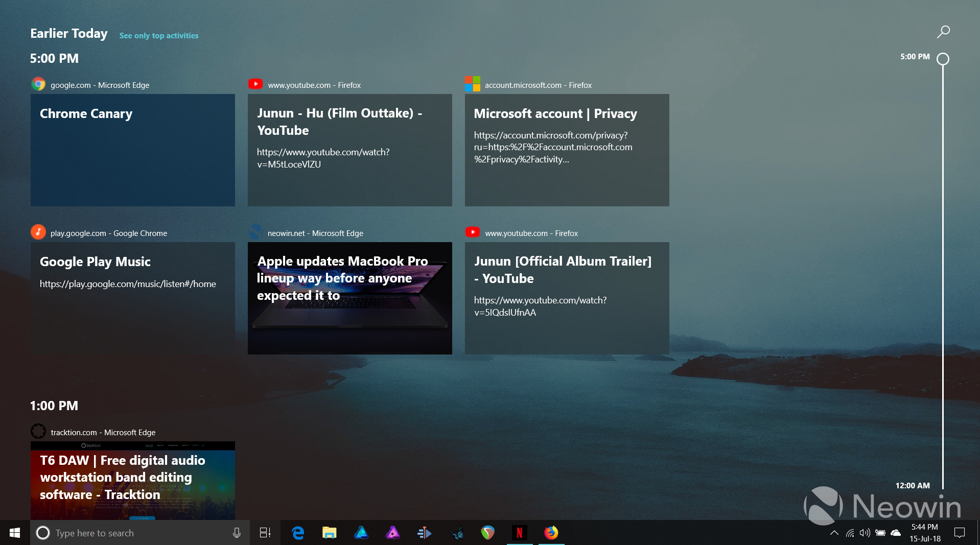Switch to Firefox in taskbar
Image resolution: width=980 pixels, height=545 pixels.
(x=551, y=533)
